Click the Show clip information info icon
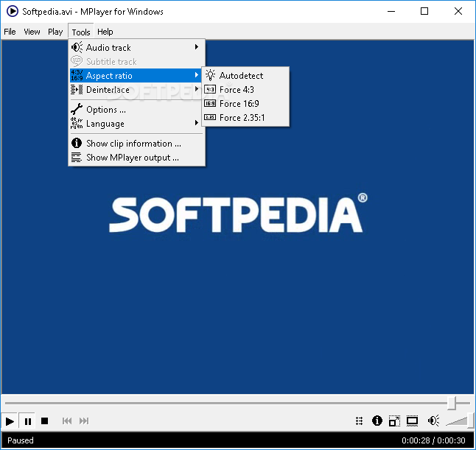Image resolution: width=476 pixels, height=450 pixels. pos(77,143)
